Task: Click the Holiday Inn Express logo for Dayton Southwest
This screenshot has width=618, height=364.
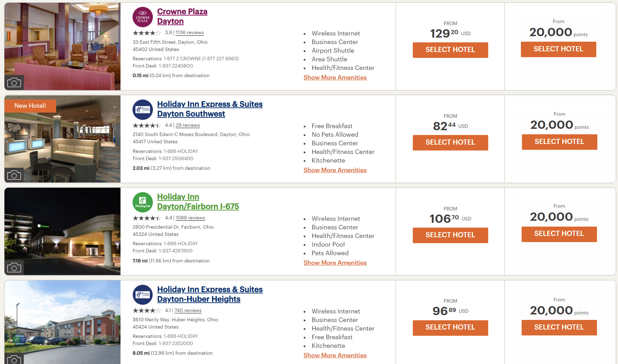Action: tap(143, 110)
